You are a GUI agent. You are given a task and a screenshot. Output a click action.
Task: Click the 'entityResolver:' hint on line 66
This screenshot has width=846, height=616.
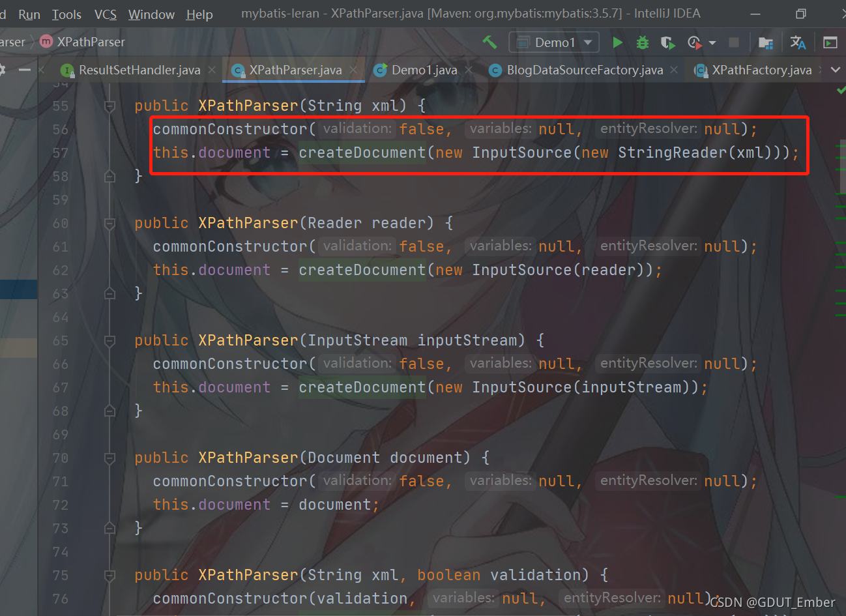pyautogui.click(x=649, y=363)
